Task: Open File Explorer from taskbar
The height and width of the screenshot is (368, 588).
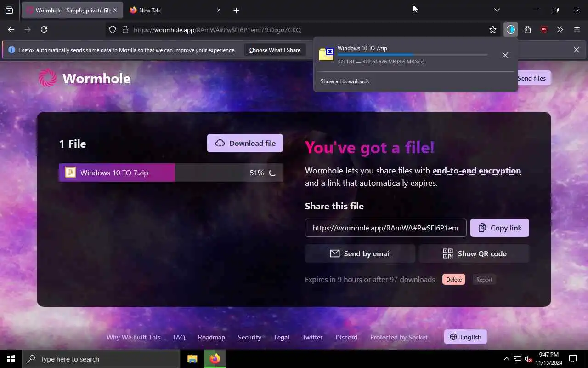Action: pos(192,359)
